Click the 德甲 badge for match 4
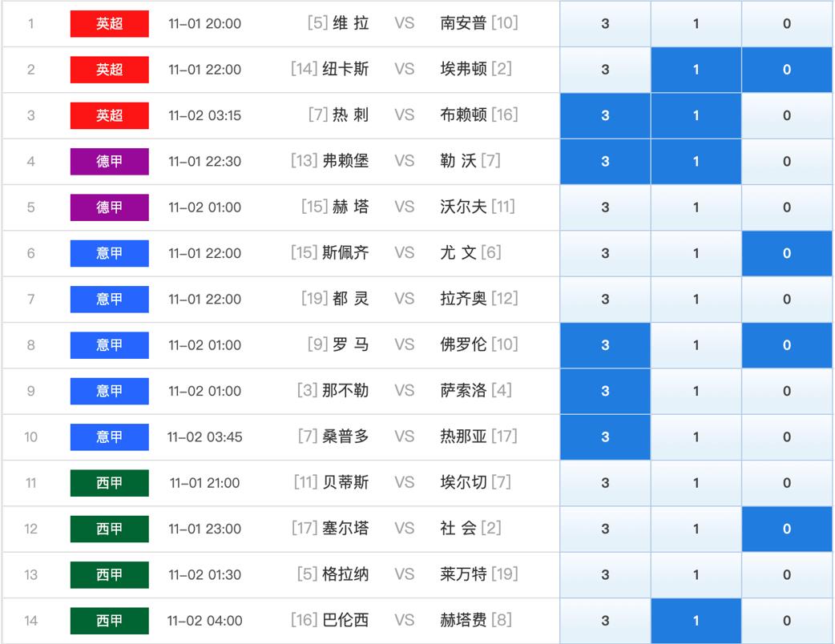The width and height of the screenshot is (835, 644). click(x=110, y=162)
